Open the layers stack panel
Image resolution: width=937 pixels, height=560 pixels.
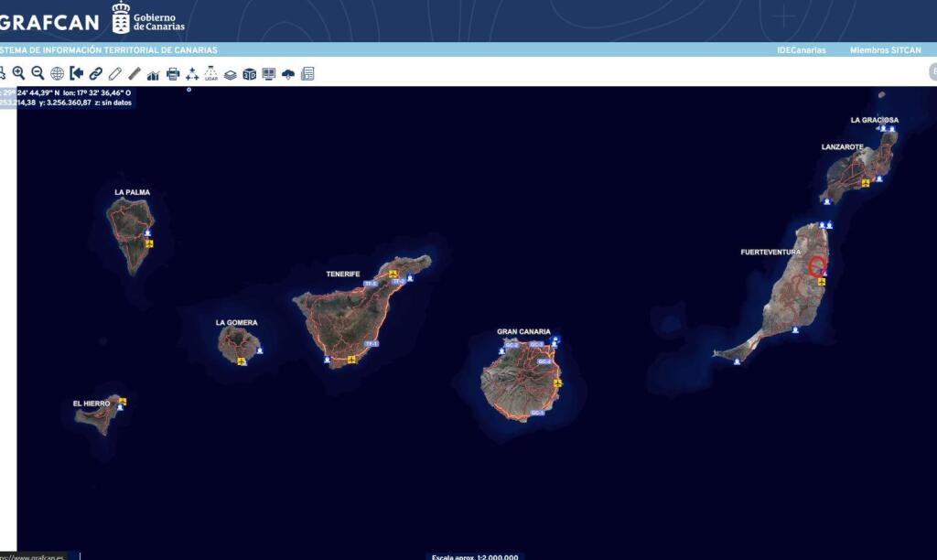click(x=231, y=74)
